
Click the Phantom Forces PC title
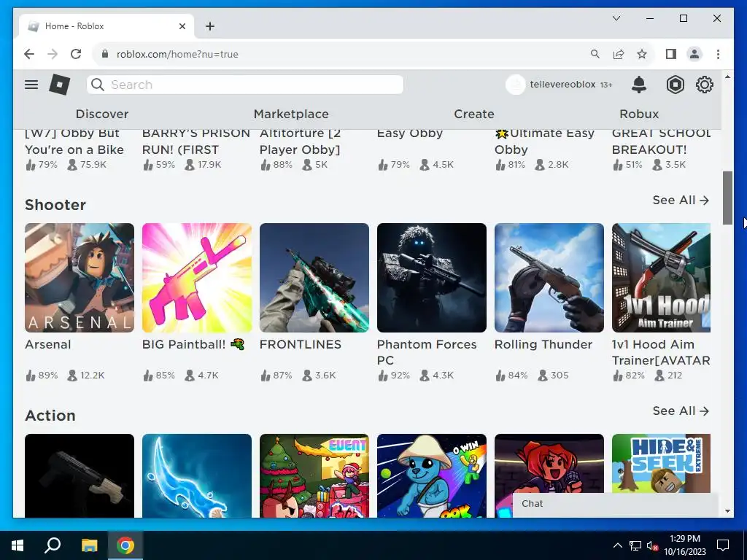click(427, 352)
